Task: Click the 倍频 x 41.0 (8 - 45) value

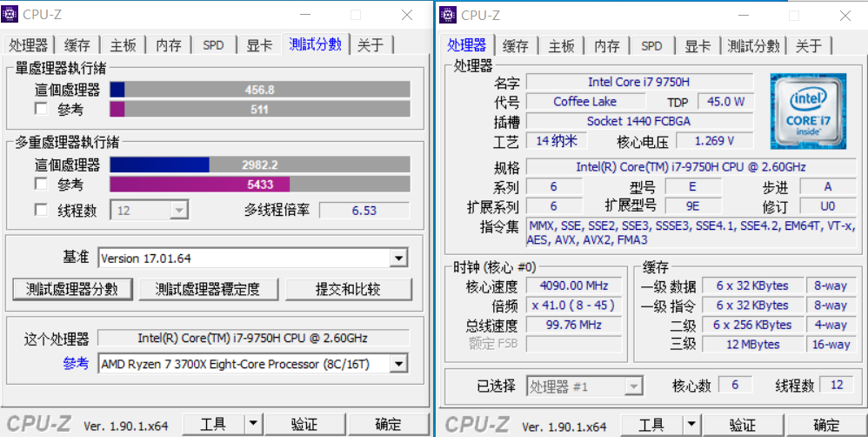Action: click(574, 306)
